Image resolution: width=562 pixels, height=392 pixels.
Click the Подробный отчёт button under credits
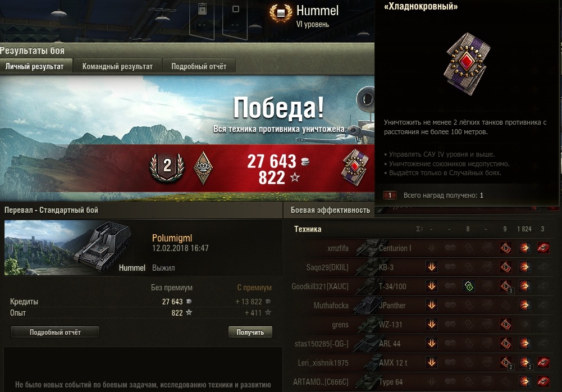point(55,332)
